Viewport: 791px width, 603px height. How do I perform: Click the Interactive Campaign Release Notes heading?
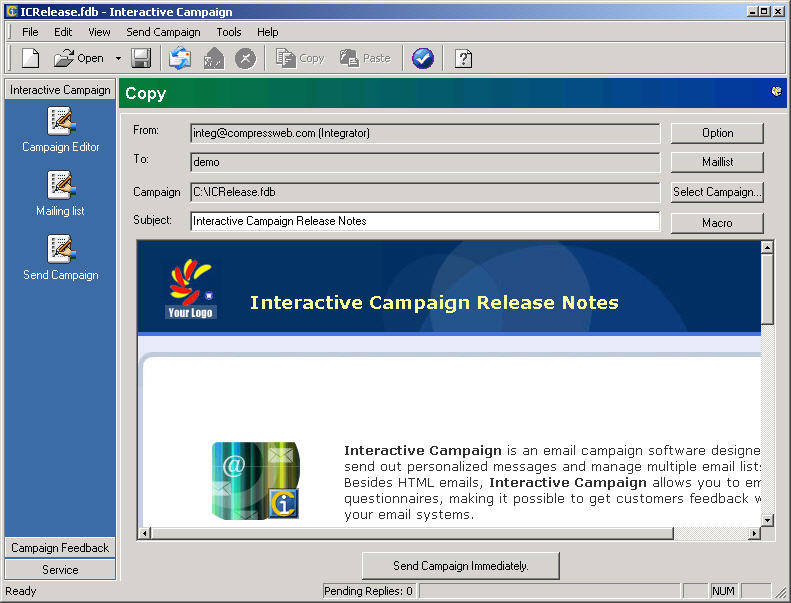pos(434,302)
